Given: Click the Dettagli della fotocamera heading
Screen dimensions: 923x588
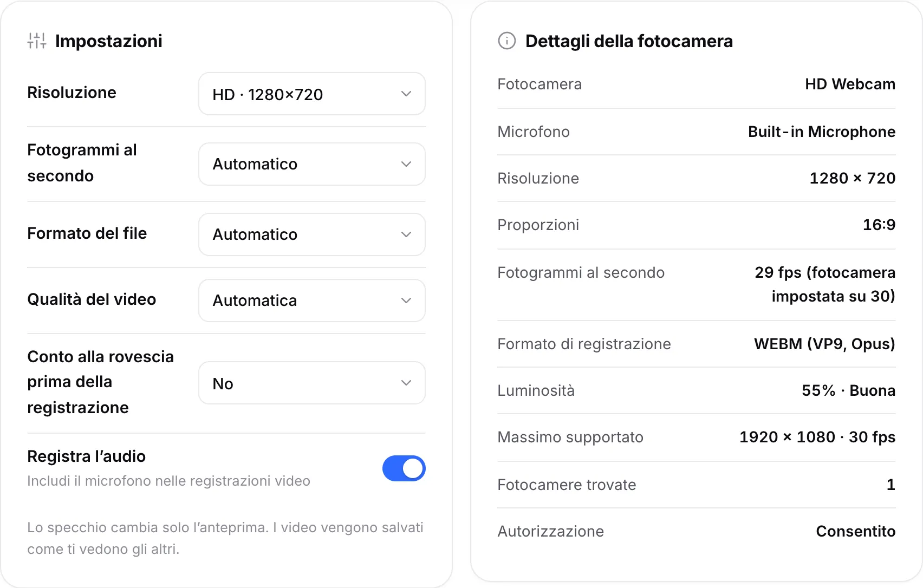Looking at the screenshot, I should (x=629, y=41).
